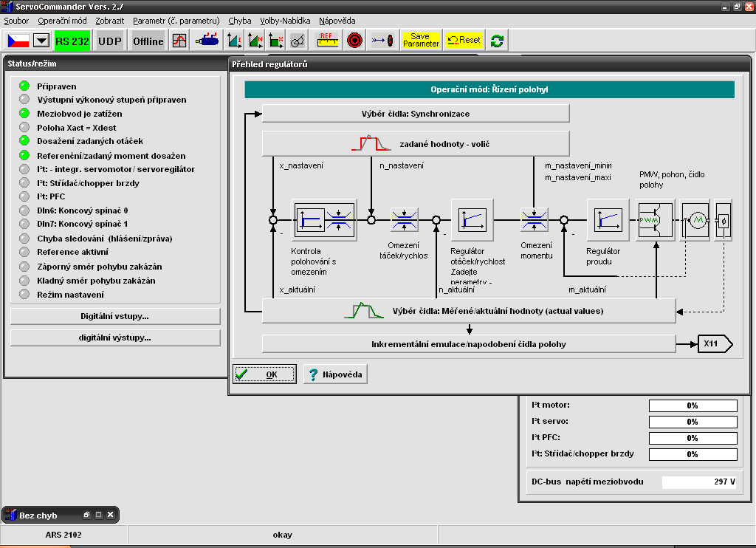756x548 pixels.
Task: Open the oscilloscope tool in the toolbar
Action: click(x=179, y=41)
